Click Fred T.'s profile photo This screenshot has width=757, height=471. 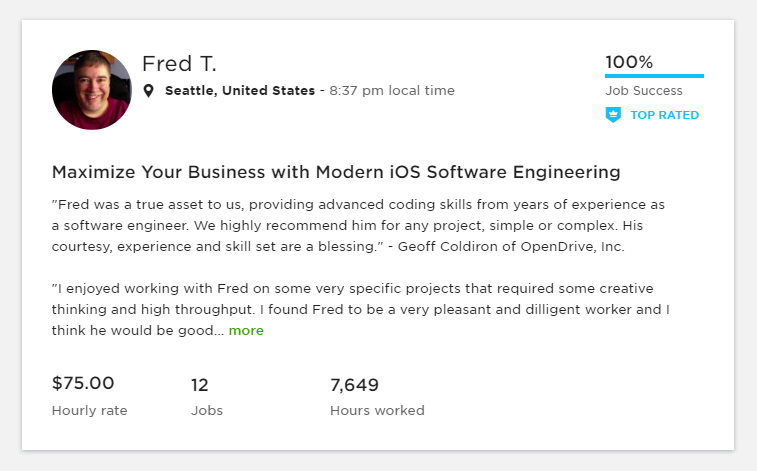(91, 90)
